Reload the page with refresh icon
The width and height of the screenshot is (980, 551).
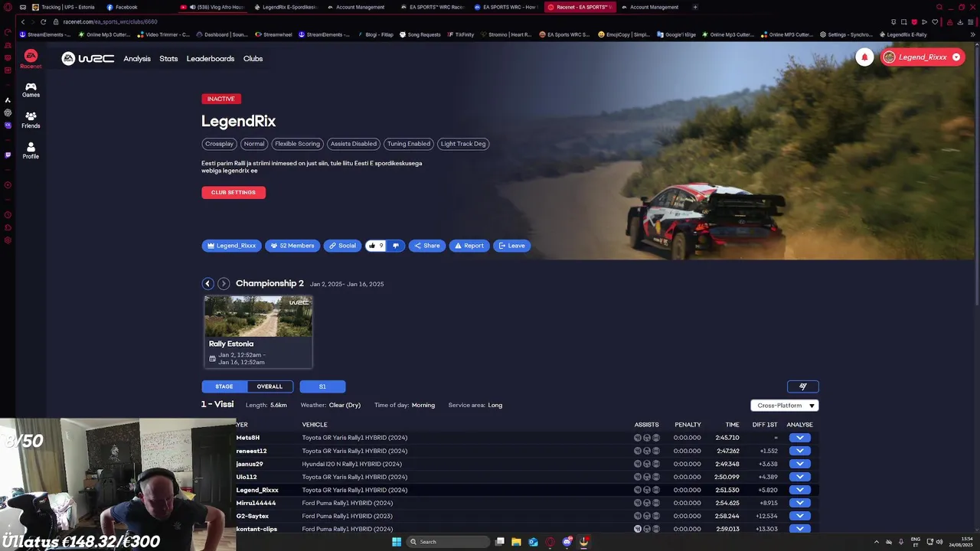click(43, 21)
